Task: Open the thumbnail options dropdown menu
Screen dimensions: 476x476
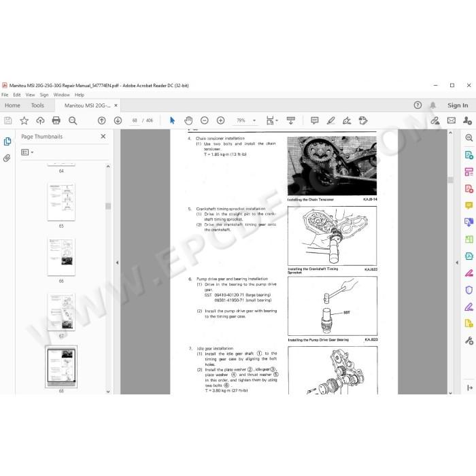Action: point(27,152)
